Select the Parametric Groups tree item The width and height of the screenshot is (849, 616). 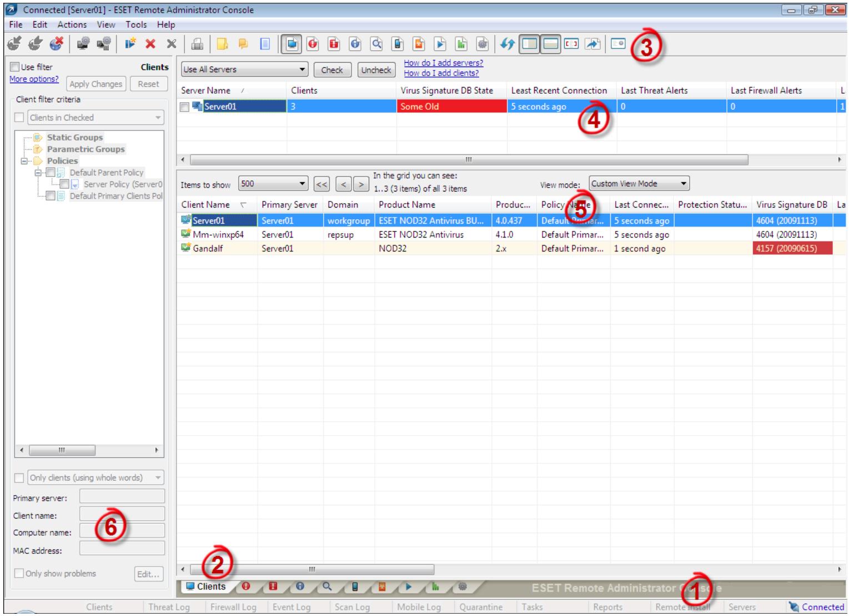coord(86,149)
